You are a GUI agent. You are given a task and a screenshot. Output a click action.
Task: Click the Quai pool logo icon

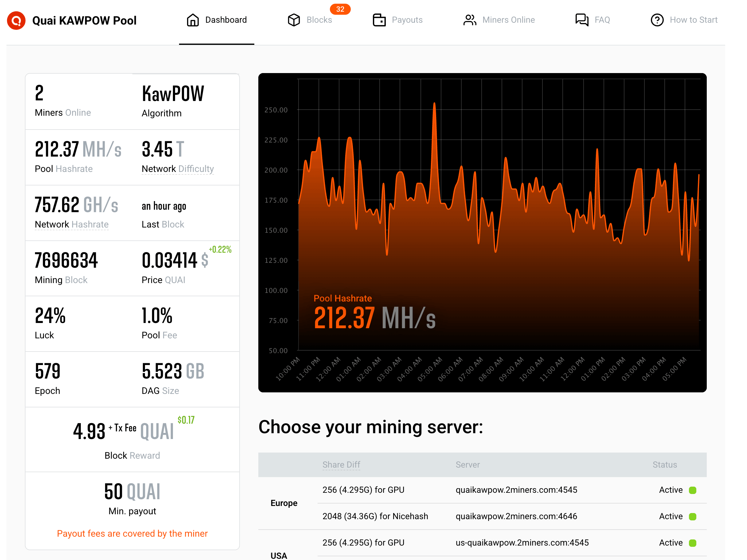[16, 20]
